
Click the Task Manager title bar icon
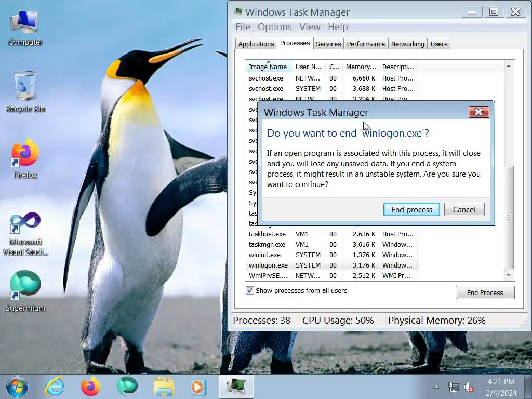coord(238,12)
